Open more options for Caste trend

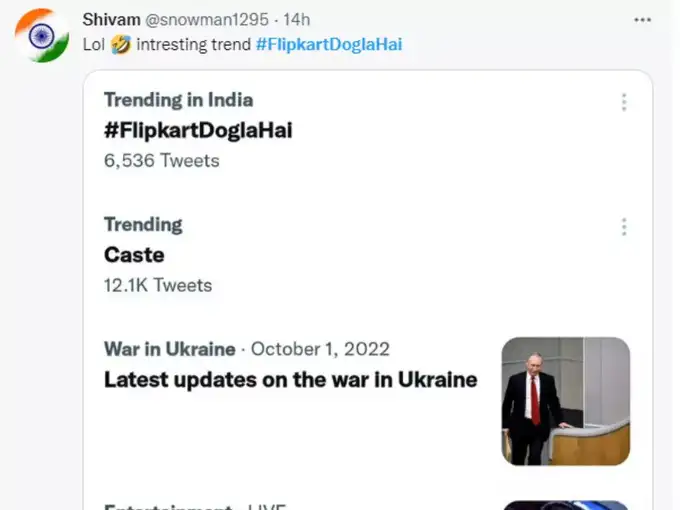pos(624,227)
